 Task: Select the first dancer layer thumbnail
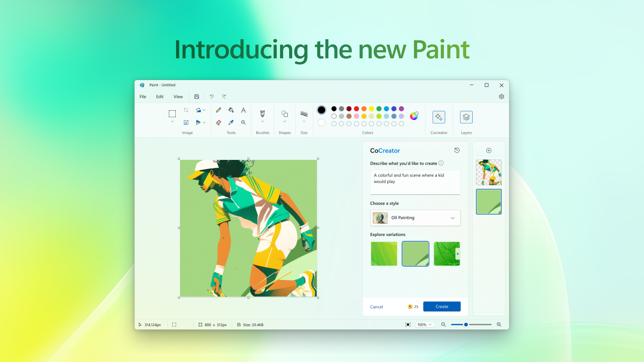coord(489,172)
